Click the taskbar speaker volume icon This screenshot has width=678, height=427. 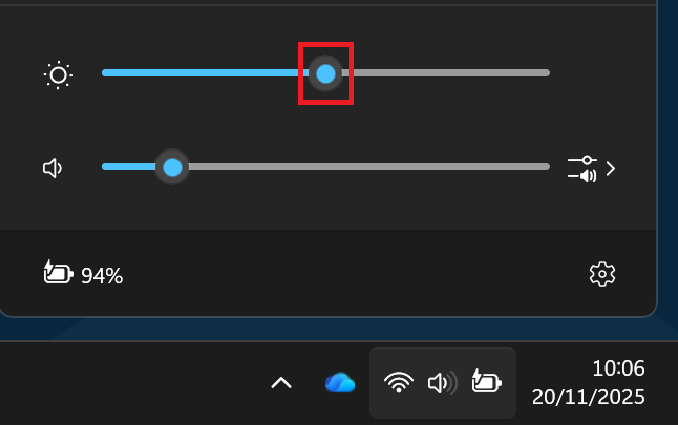442,383
